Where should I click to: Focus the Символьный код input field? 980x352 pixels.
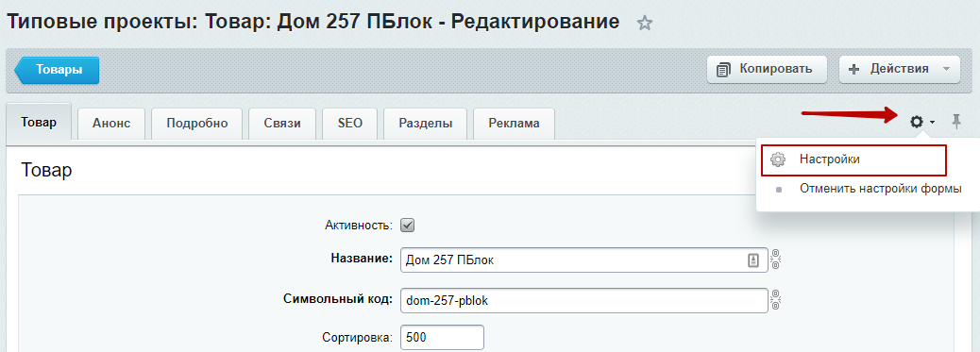click(x=583, y=301)
